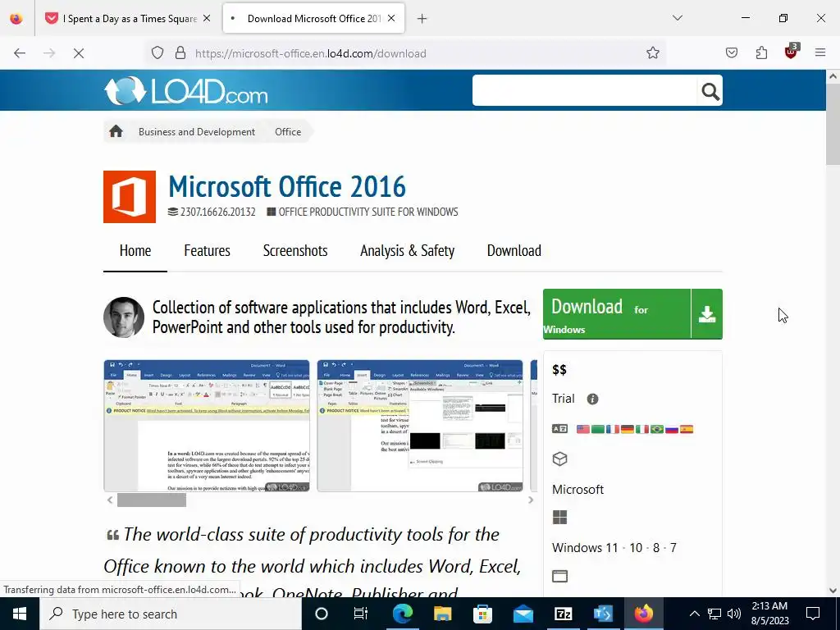
Task: Open the Office breadcrumb link
Action: [x=288, y=132]
